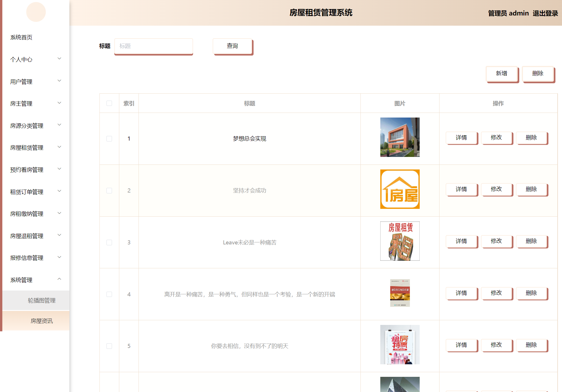
Task: Open the red building thumbnail in row 1
Action: 400,137
